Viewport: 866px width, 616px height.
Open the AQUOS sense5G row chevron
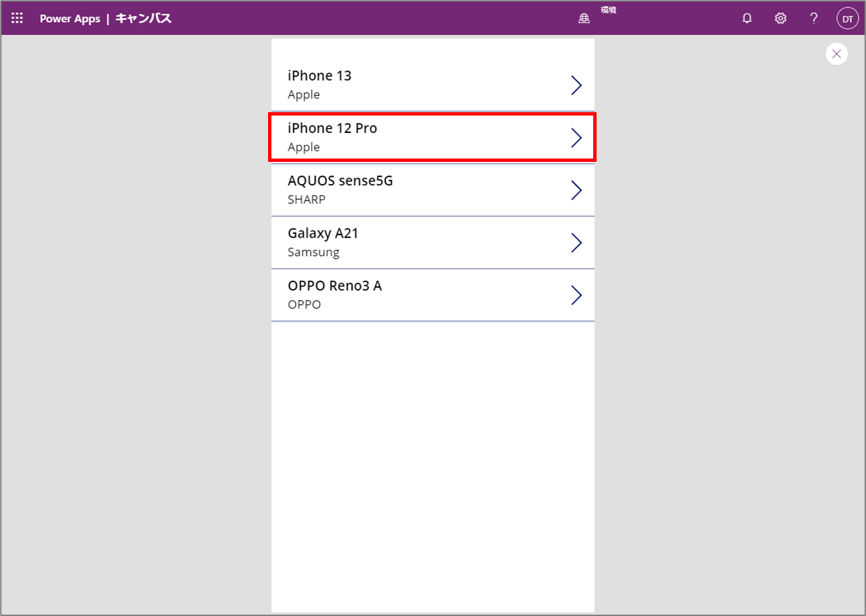[x=576, y=190]
